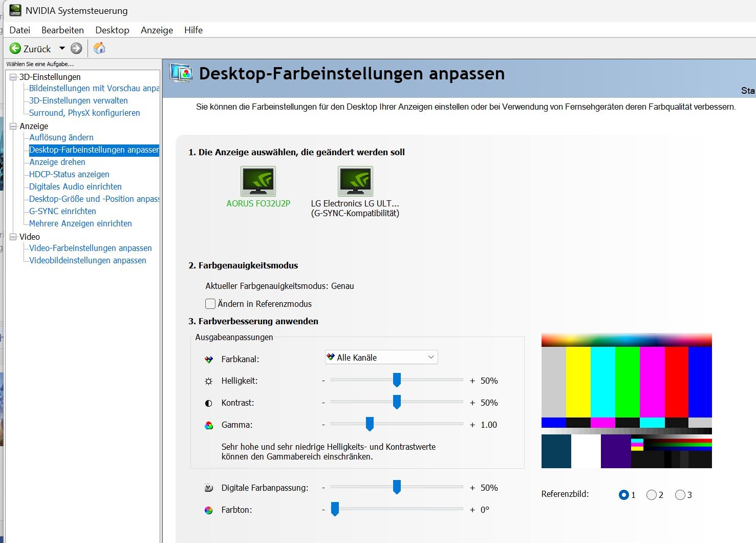The image size is (756, 543).
Task: Click the NVIDIA logo icon in title bar
Action: click(15, 10)
